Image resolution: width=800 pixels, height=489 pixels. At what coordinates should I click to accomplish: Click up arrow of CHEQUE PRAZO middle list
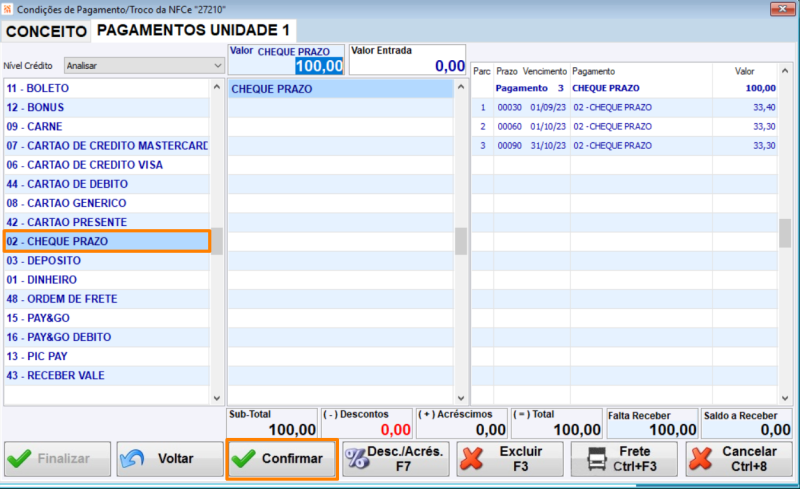(461, 87)
